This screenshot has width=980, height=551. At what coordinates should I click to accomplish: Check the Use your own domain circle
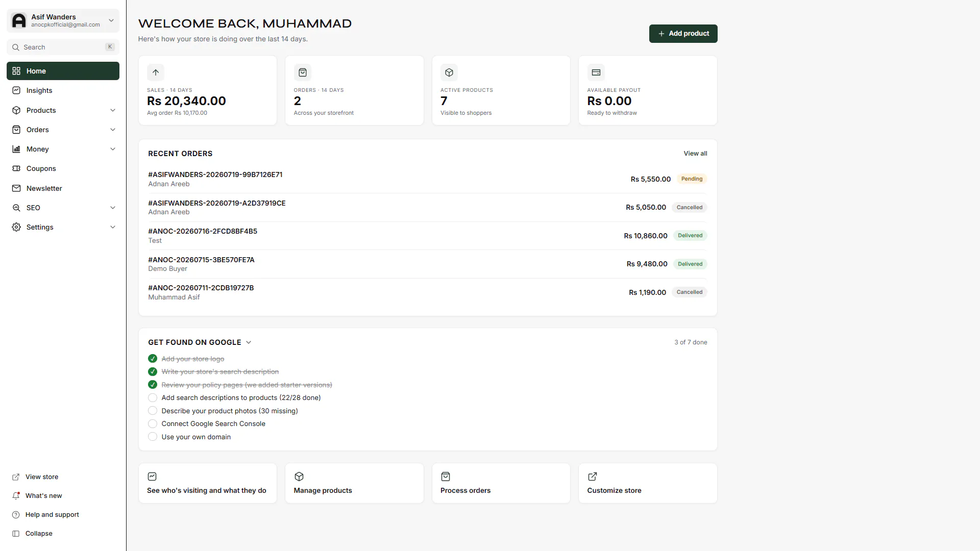click(153, 437)
